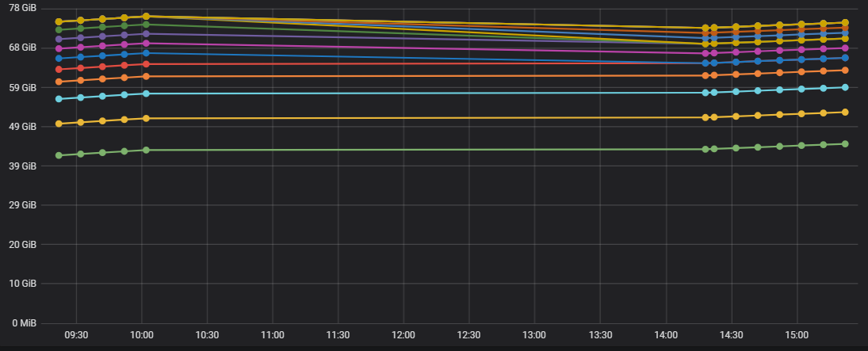The width and height of the screenshot is (868, 351).
Task: Click the cyan line at 12:00
Action: (403, 93)
